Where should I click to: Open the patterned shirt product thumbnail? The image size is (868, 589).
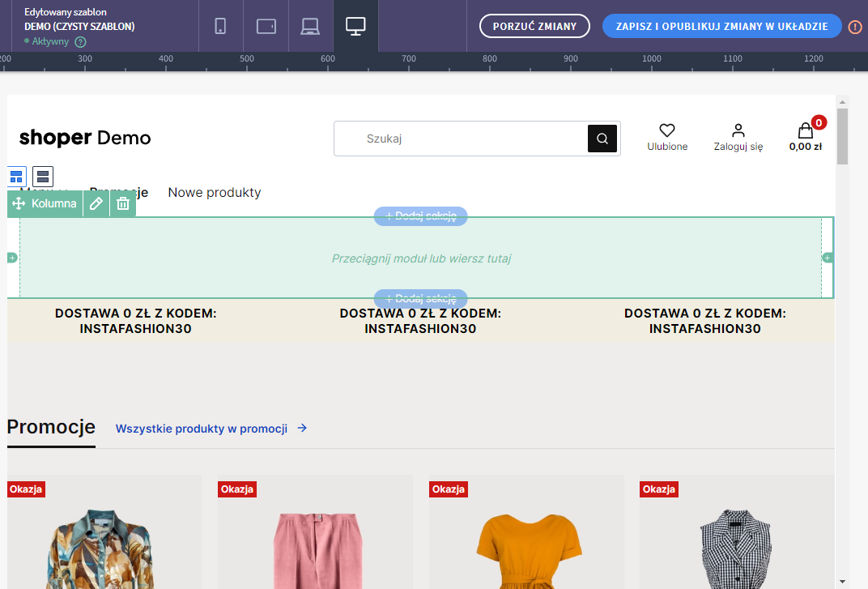(104, 532)
